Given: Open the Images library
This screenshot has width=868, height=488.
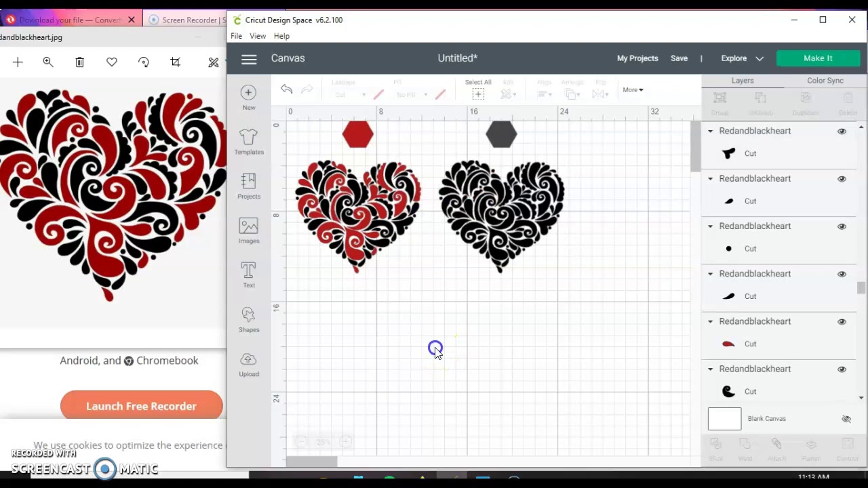Looking at the screenshot, I should click(x=249, y=231).
